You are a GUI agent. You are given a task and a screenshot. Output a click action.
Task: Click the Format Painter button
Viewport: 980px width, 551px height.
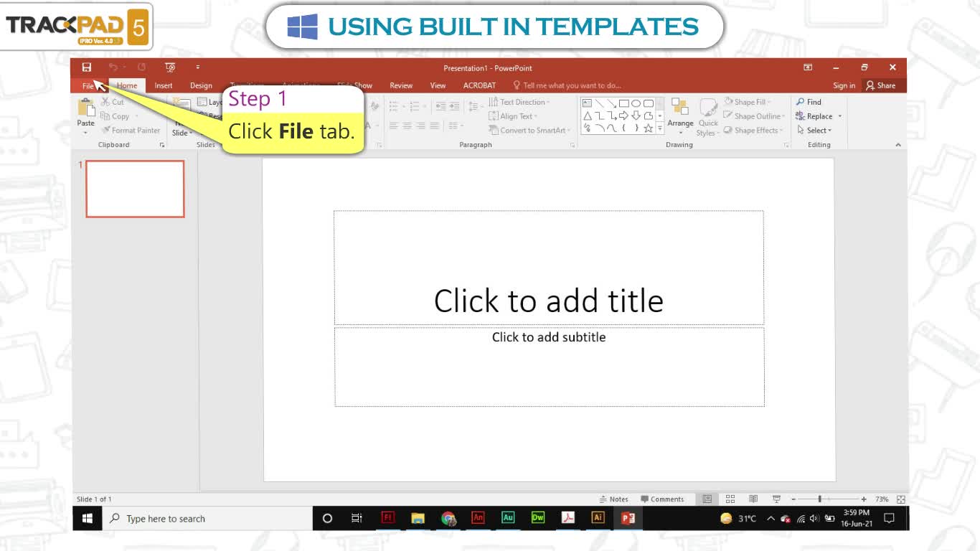[131, 131]
